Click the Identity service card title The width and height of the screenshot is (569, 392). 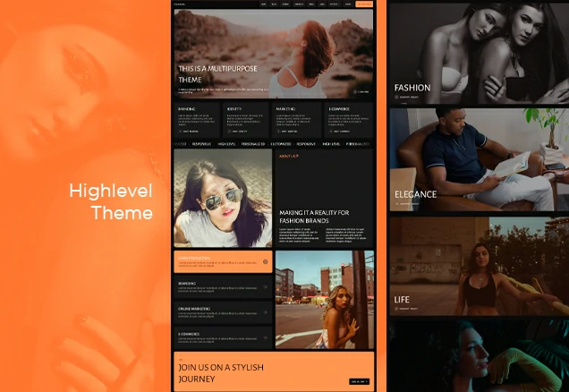point(234,109)
